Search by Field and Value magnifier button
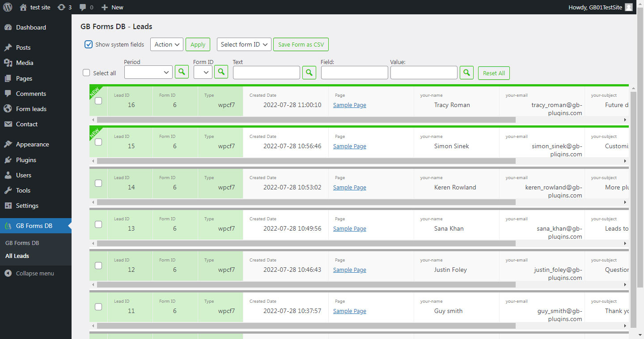644x339 pixels. (467, 73)
